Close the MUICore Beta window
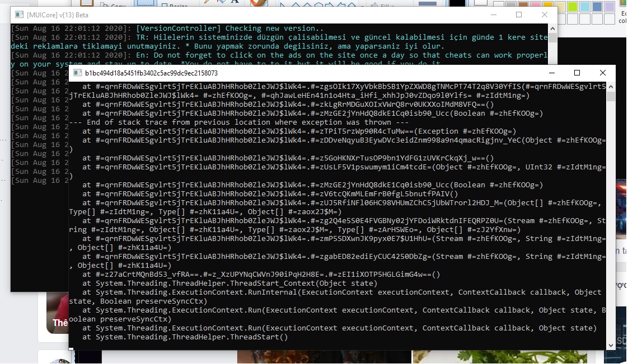The height and width of the screenshot is (364, 628). 544,15
